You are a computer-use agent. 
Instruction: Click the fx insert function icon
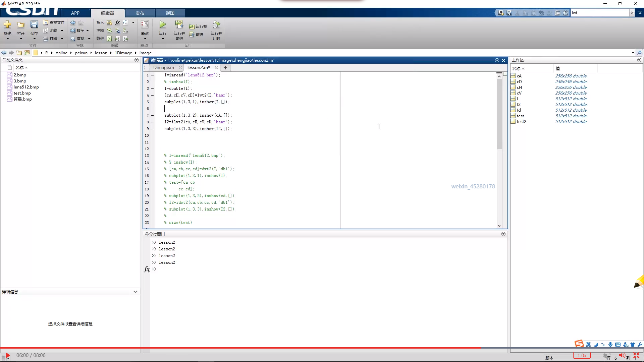[117, 22]
